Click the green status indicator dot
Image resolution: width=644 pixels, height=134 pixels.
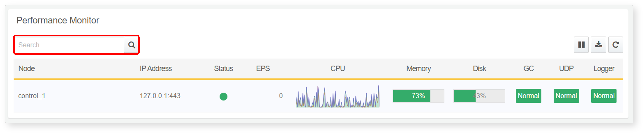point(223,96)
